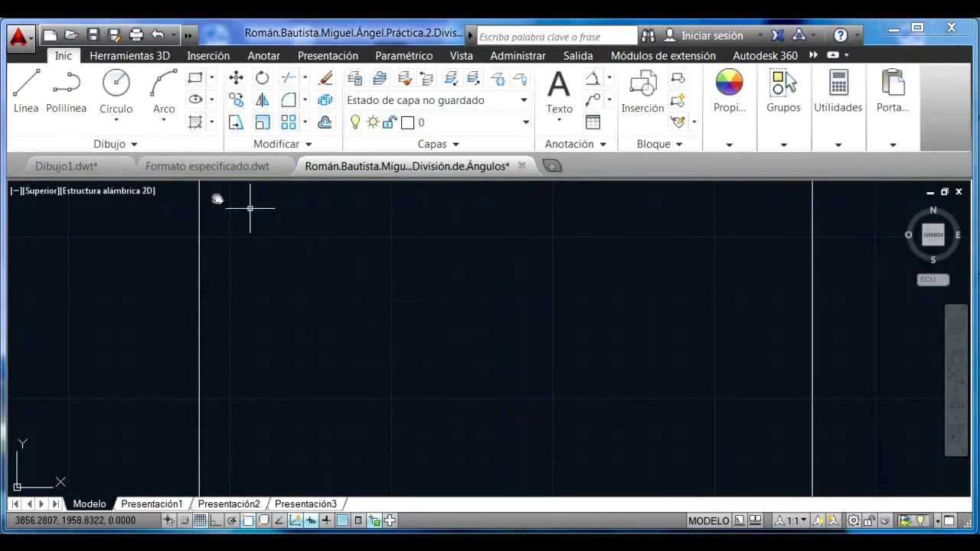The image size is (980, 551).
Task: Activate the Move (Desplazar) tool
Action: [x=236, y=78]
